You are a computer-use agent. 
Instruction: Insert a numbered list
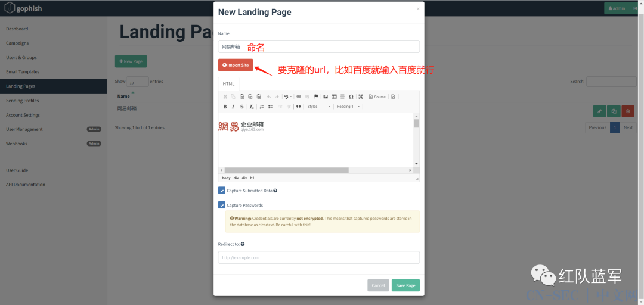(x=262, y=107)
